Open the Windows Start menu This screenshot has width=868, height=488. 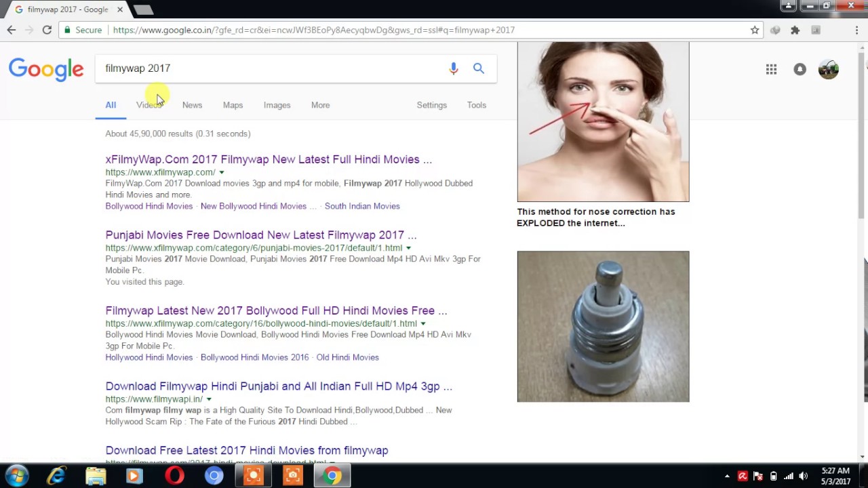coord(16,476)
